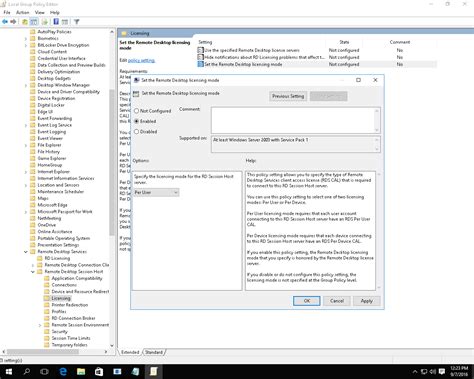Viewport: 474px width, 379px height.
Task: Click the Up one level folder icon
Action: tap(25, 22)
